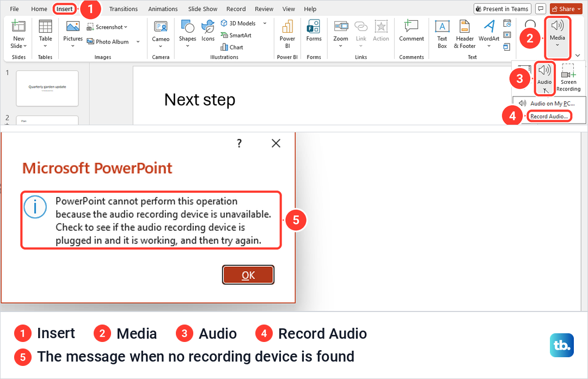Open the Transitions tab
588x379 pixels.
click(124, 9)
